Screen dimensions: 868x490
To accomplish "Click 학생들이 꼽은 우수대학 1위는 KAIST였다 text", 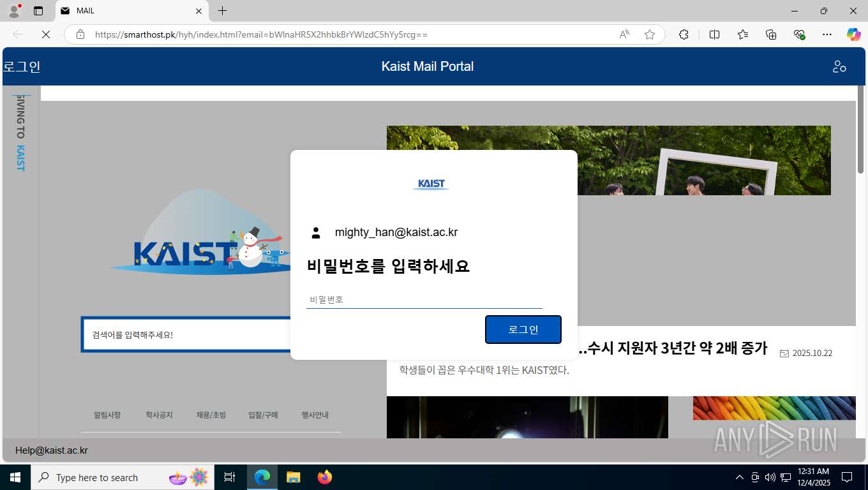I will pos(484,370).
